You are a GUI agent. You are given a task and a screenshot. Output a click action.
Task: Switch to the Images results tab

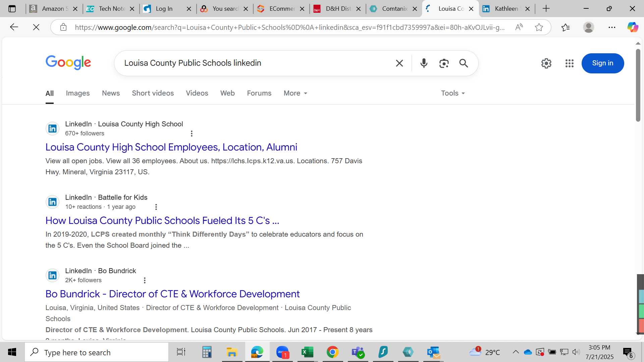click(77, 93)
